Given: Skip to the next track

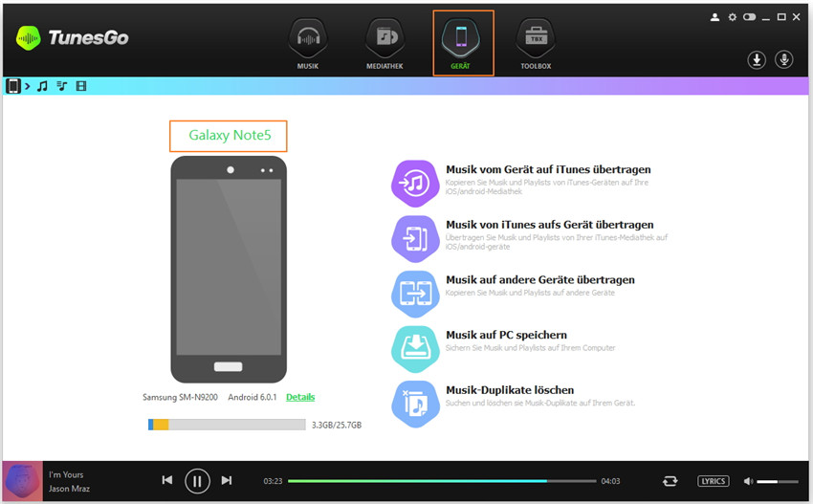Looking at the screenshot, I should click(x=227, y=480).
